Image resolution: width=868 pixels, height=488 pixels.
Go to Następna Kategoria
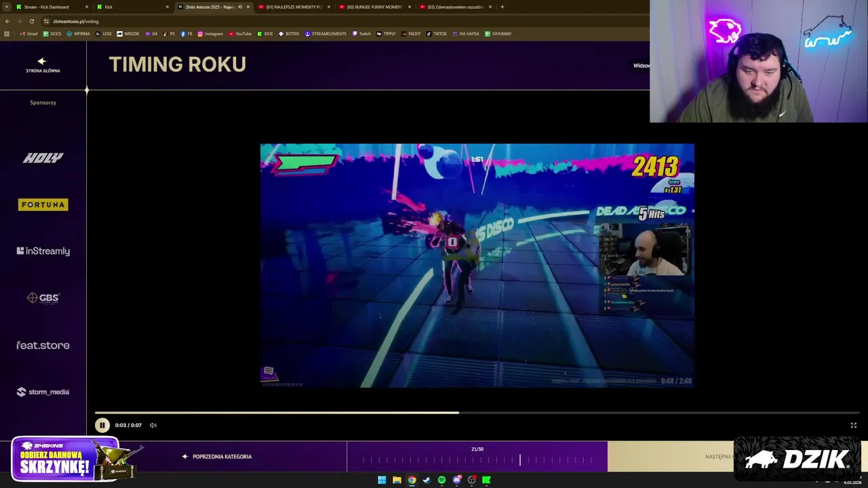pyautogui.click(x=719, y=456)
